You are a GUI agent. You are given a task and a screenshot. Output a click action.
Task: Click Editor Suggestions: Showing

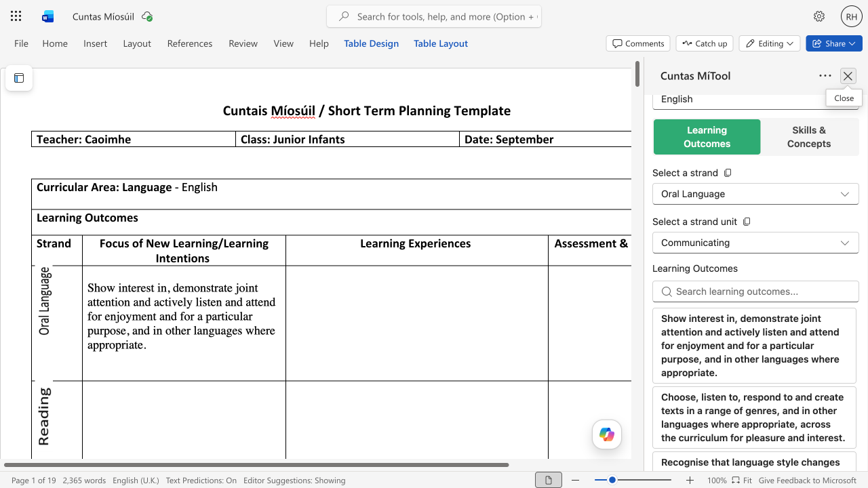294,480
